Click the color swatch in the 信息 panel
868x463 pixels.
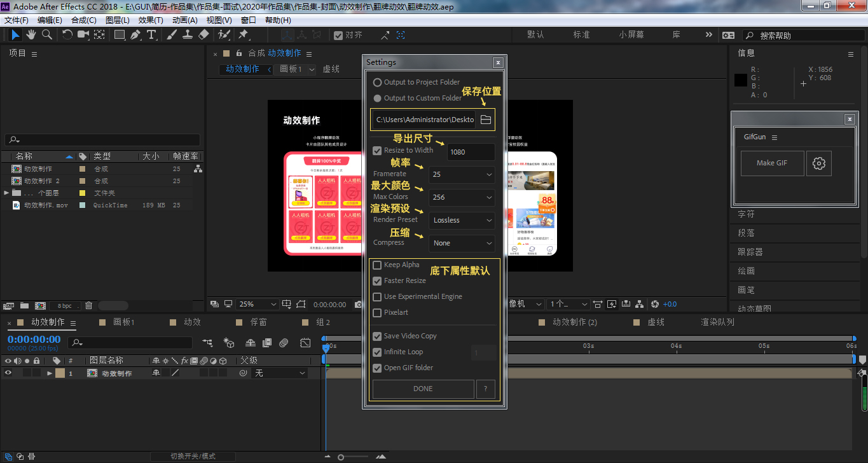(x=740, y=79)
